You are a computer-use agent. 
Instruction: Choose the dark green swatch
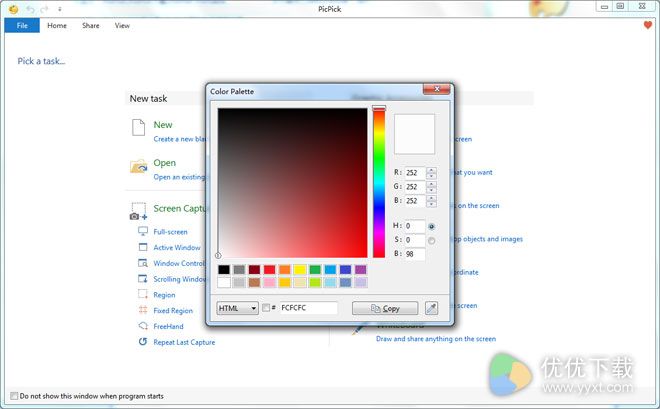coord(315,270)
